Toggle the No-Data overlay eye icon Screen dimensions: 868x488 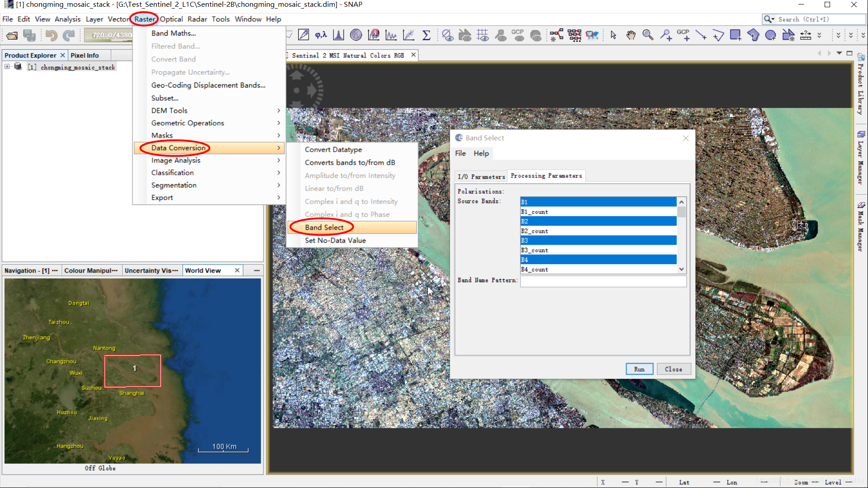coord(448,35)
